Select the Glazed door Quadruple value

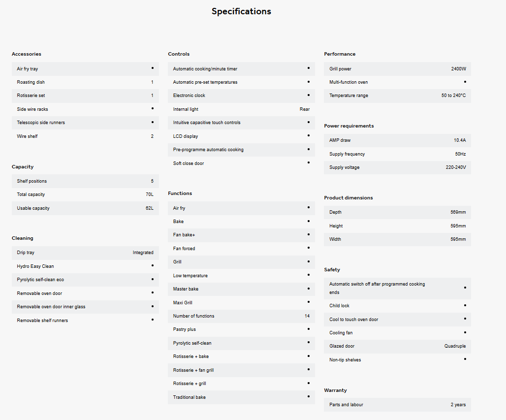(455, 346)
